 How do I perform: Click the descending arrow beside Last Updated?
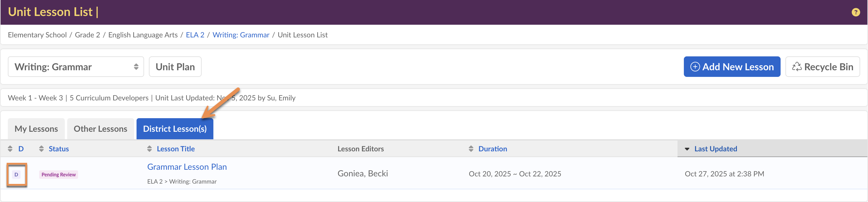tap(687, 149)
